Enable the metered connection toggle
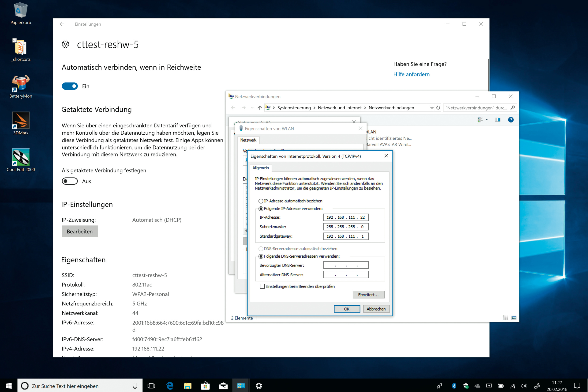 tap(70, 181)
